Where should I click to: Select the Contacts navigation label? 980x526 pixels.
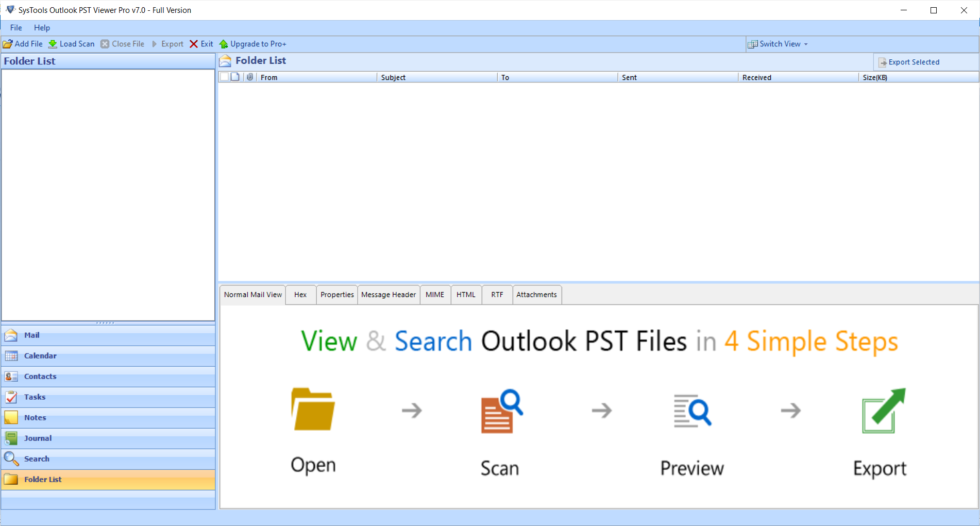point(40,377)
